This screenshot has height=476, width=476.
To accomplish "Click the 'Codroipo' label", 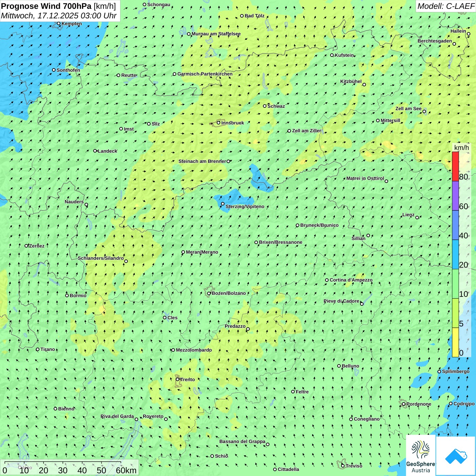I will click(464, 404).
